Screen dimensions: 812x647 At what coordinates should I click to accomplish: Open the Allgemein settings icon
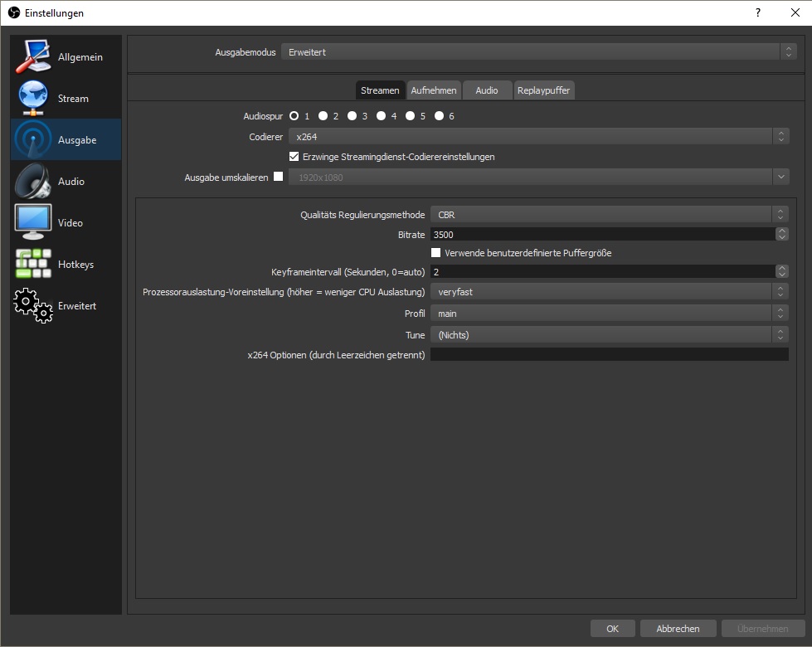(x=33, y=57)
